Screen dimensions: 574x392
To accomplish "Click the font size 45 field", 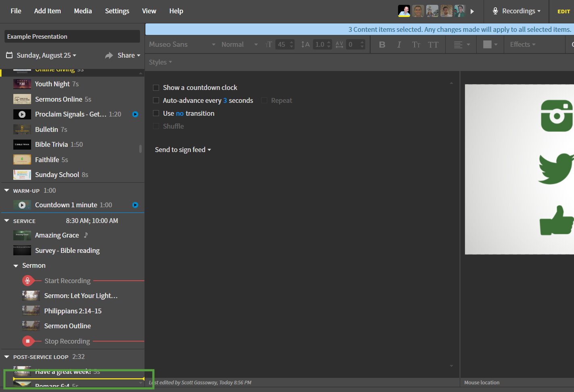I will pyautogui.click(x=285, y=44).
